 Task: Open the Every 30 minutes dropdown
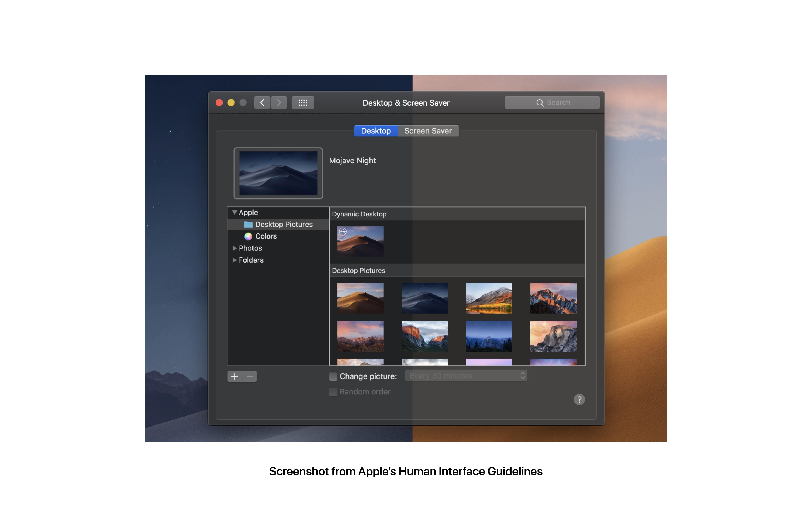coord(466,376)
